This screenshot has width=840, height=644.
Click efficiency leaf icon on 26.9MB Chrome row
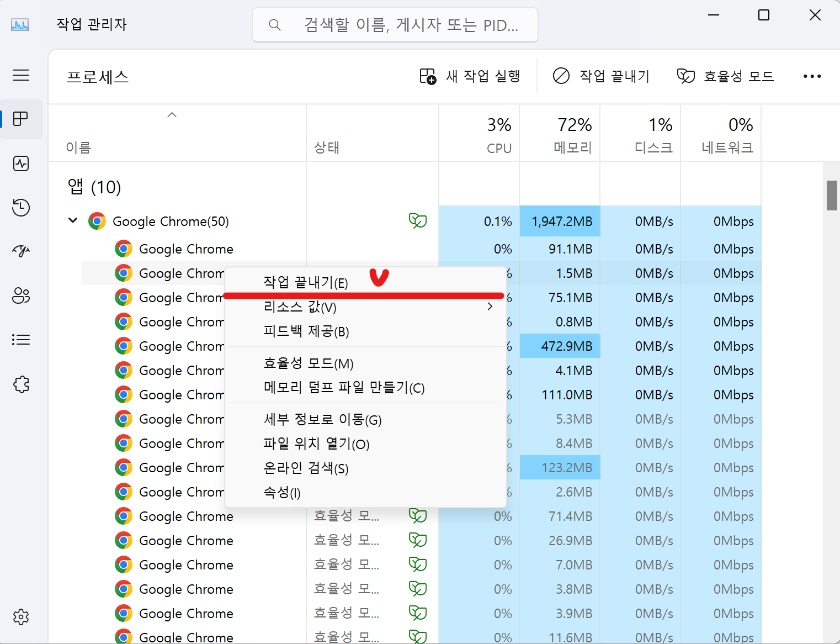[418, 541]
